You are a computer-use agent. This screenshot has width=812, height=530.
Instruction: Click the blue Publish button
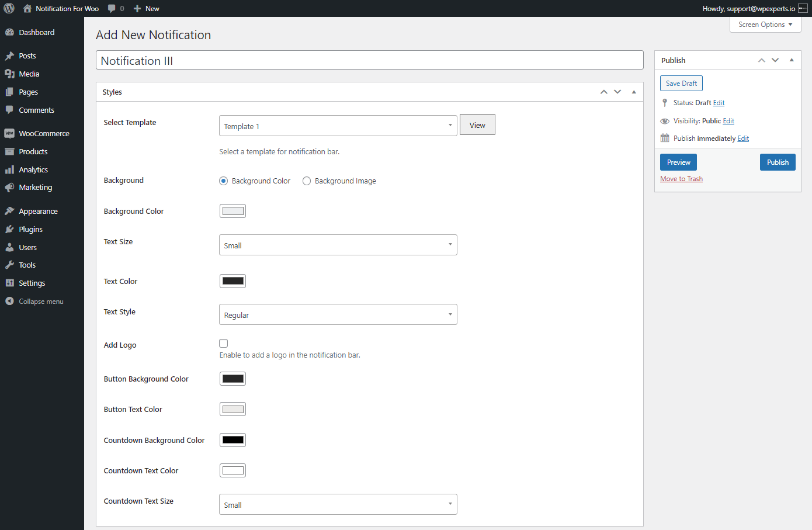(x=778, y=162)
